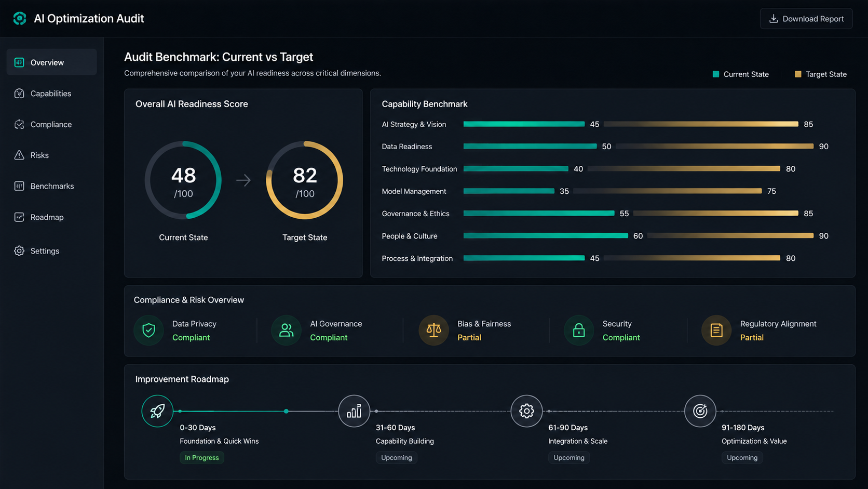The height and width of the screenshot is (489, 868).
Task: Click the Benchmarks sidebar icon
Action: (19, 186)
